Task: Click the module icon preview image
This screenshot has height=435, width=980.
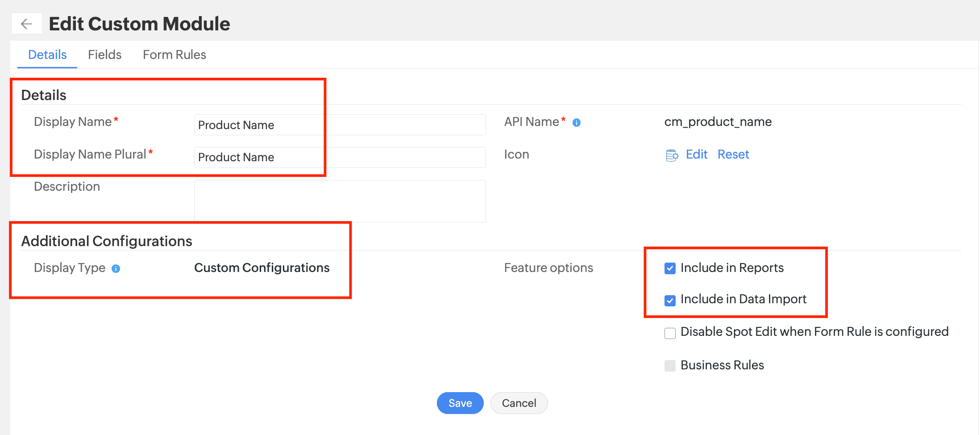Action: click(x=672, y=155)
